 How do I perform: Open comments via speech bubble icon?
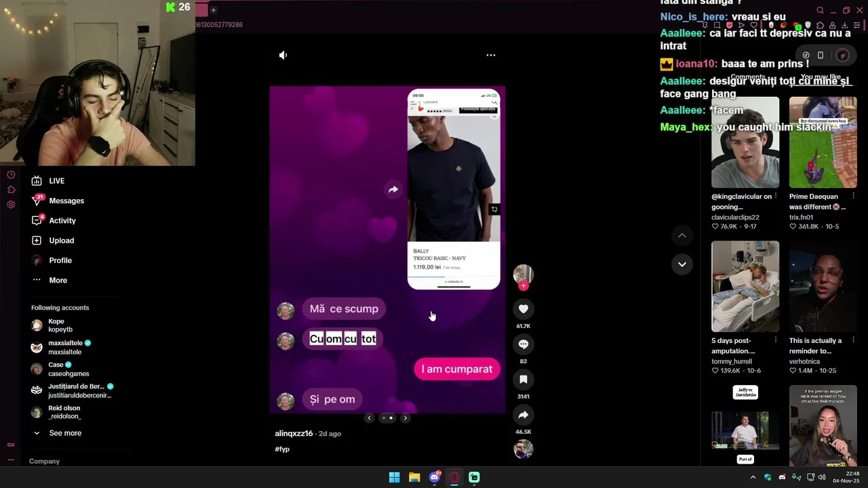(524, 344)
